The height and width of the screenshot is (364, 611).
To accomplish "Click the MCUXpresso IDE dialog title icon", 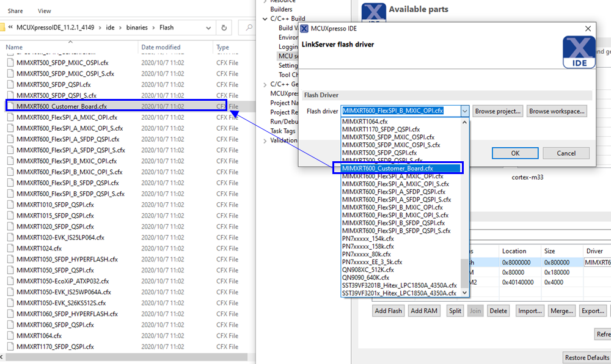I will tap(304, 29).
